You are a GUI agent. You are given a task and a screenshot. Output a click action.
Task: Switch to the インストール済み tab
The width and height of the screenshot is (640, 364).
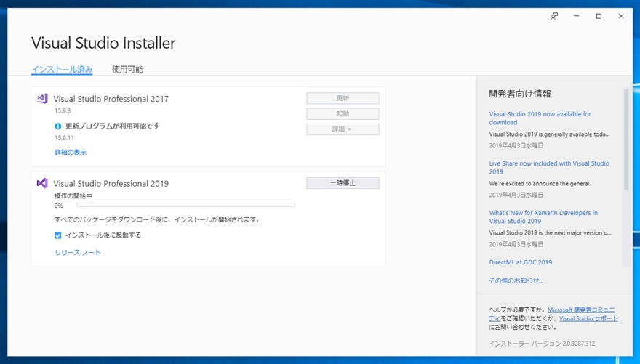62,69
